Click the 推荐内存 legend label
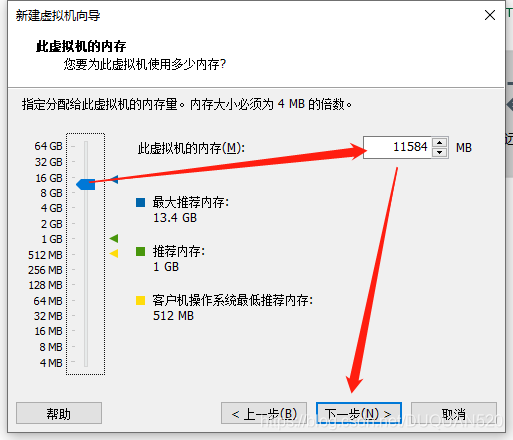This screenshot has height=440, width=513. pyautogui.click(x=179, y=251)
